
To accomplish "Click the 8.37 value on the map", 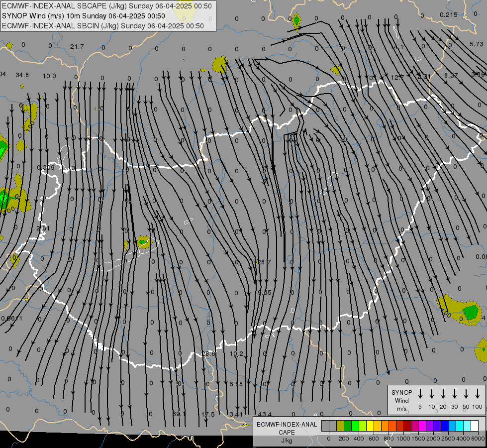I will pyautogui.click(x=451, y=76).
